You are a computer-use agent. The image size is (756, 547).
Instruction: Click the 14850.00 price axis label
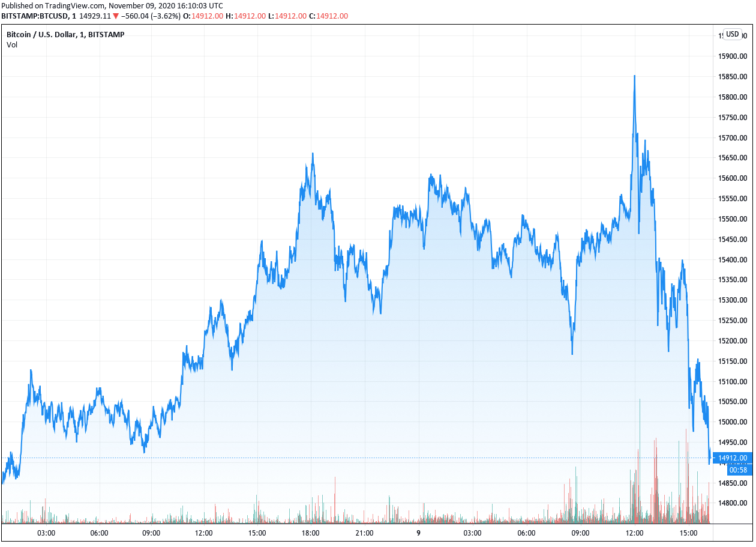[x=733, y=483]
